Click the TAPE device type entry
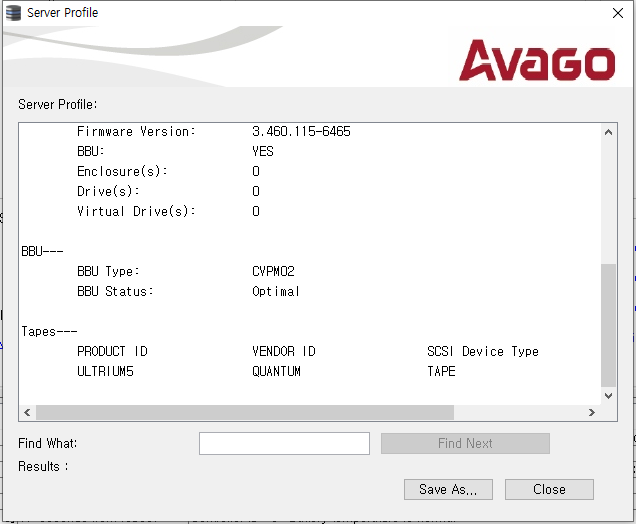 click(x=441, y=371)
